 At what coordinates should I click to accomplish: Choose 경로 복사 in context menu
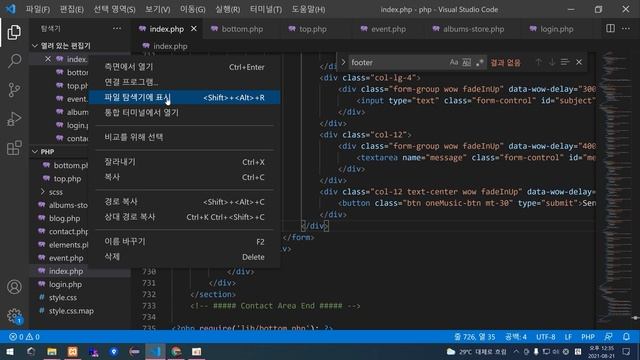[x=184, y=202]
